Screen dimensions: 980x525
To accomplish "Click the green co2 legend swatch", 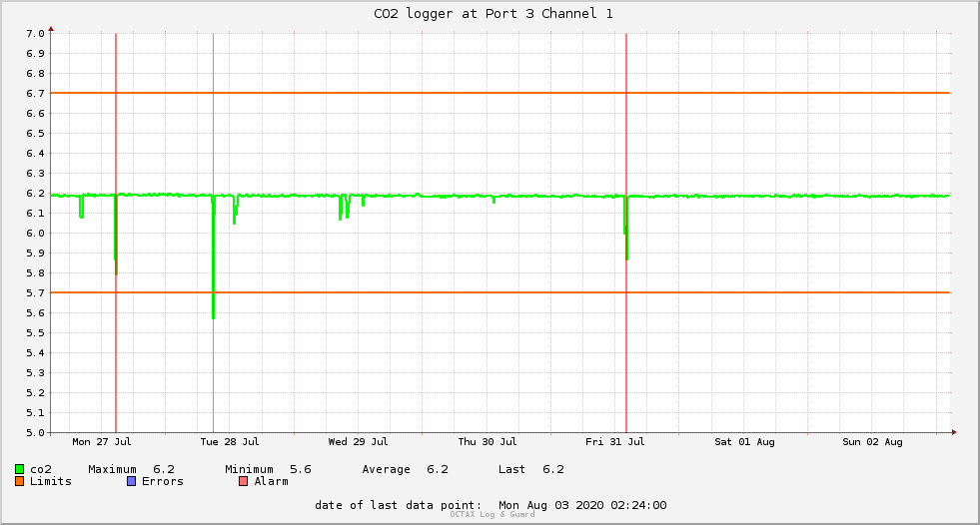I will (x=19, y=469).
